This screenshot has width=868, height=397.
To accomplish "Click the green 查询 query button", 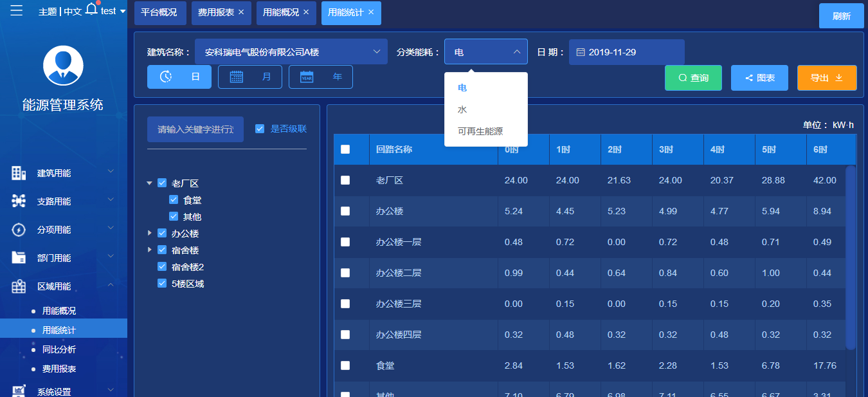I will pos(693,78).
